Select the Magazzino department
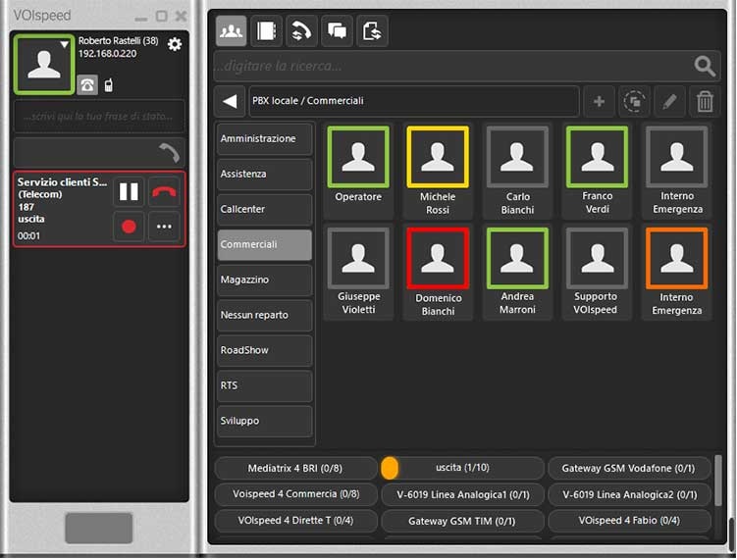The width and height of the screenshot is (737, 560). click(265, 280)
